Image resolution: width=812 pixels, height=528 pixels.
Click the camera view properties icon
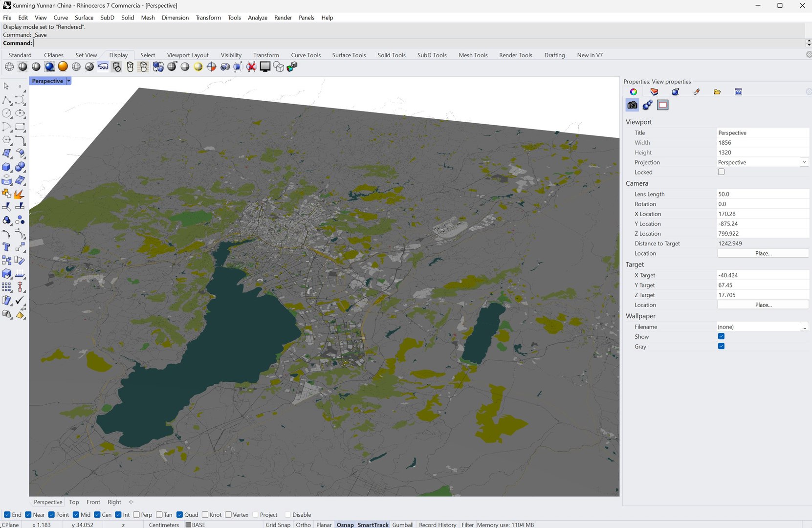[x=632, y=105]
